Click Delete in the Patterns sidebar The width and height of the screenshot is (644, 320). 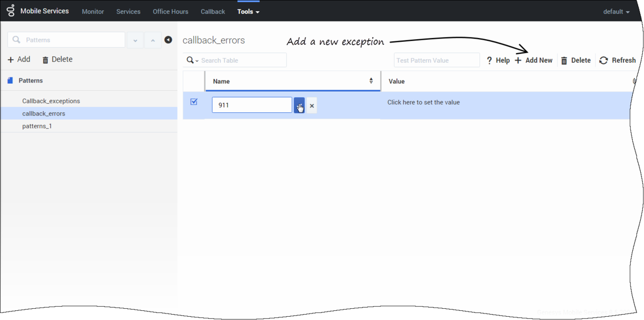coord(57,60)
